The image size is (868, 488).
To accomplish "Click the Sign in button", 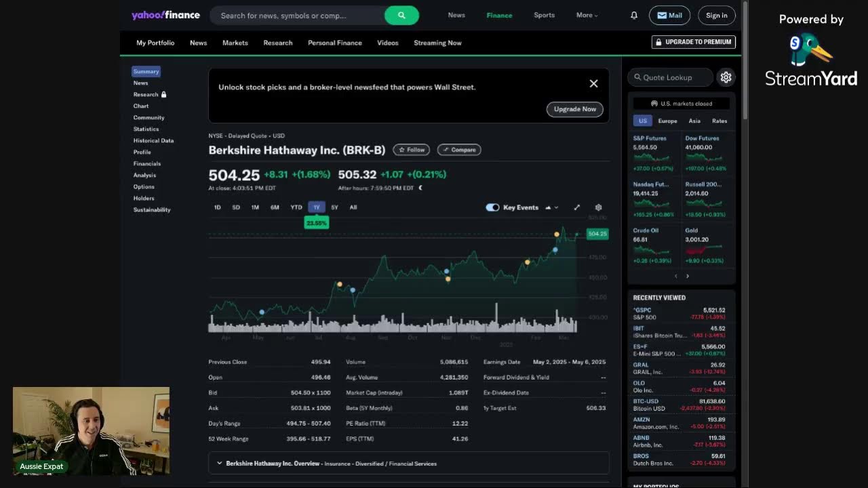I will (716, 15).
